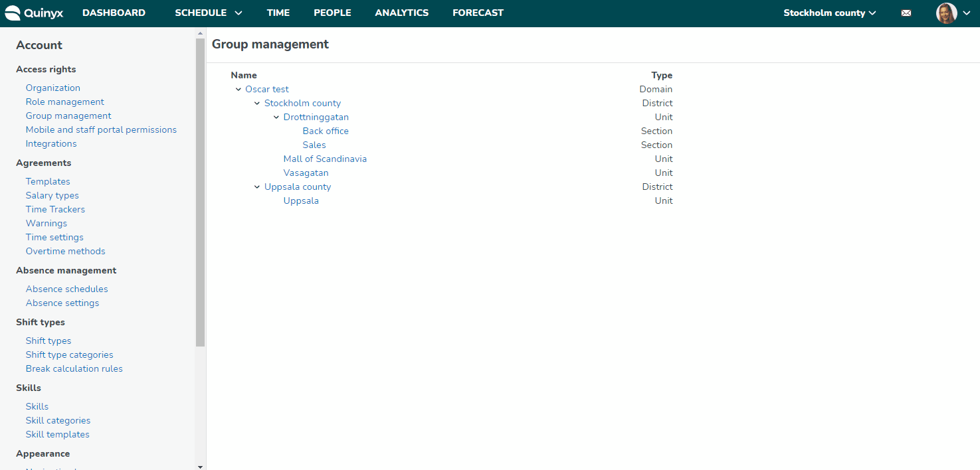Open the Time settings link

(54, 237)
